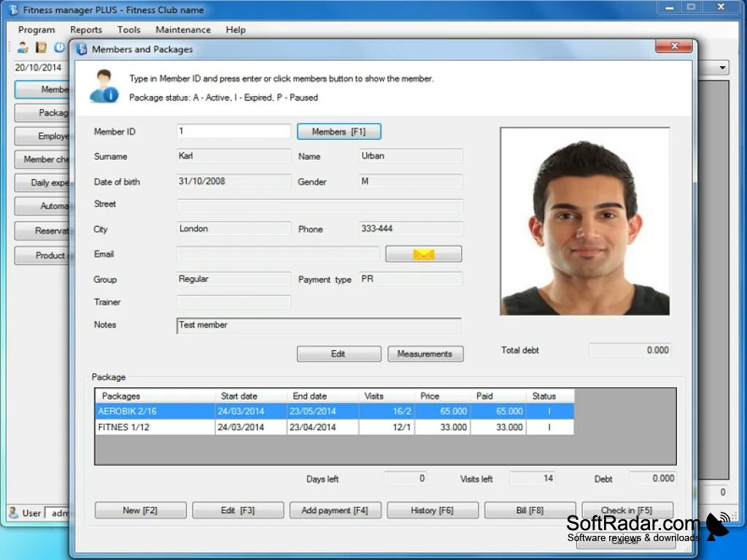Click the Products button in main window
This screenshot has height=560, width=747.
point(43,255)
